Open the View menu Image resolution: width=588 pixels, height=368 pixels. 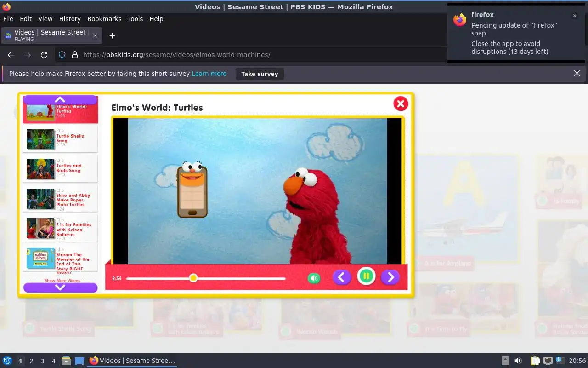(45, 19)
